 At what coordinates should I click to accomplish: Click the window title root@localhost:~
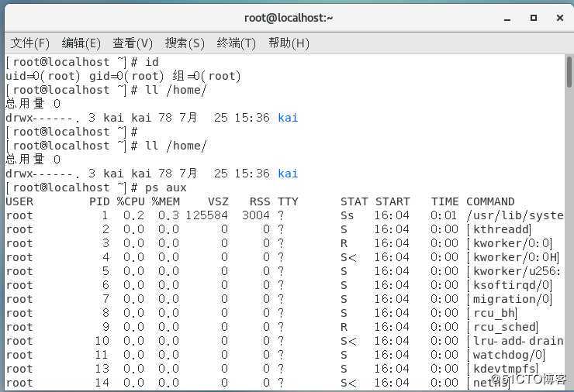289,18
